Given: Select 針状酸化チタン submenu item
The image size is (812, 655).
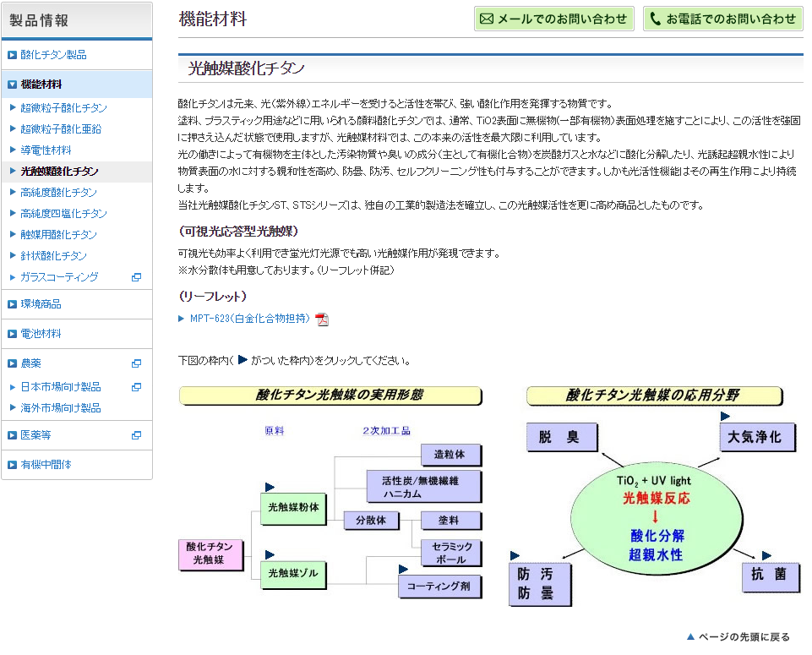Looking at the screenshot, I should [54, 256].
